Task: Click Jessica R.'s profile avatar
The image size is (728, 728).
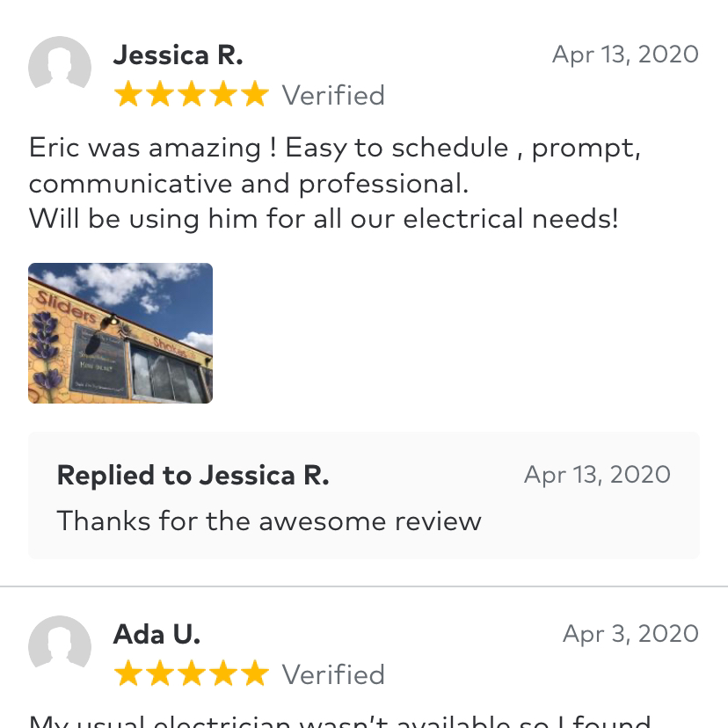Action: coord(60,68)
